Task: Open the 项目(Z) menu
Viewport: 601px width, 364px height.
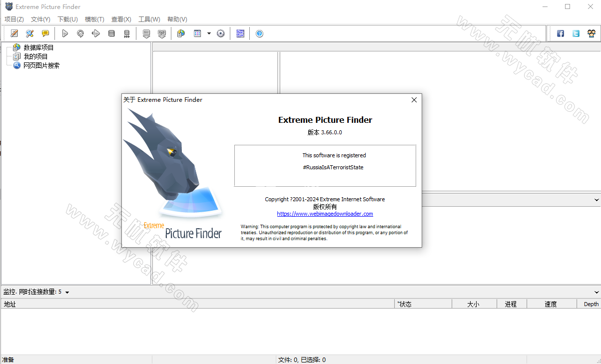Action: point(14,19)
